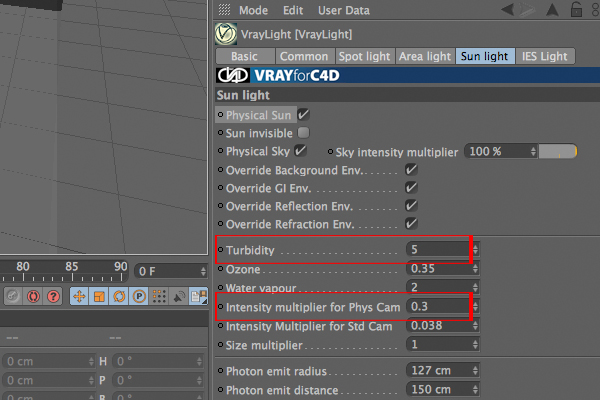The height and width of the screenshot is (400, 600).
Task: Click the Photon emit distance stepper arrows
Action: pyautogui.click(x=475, y=390)
